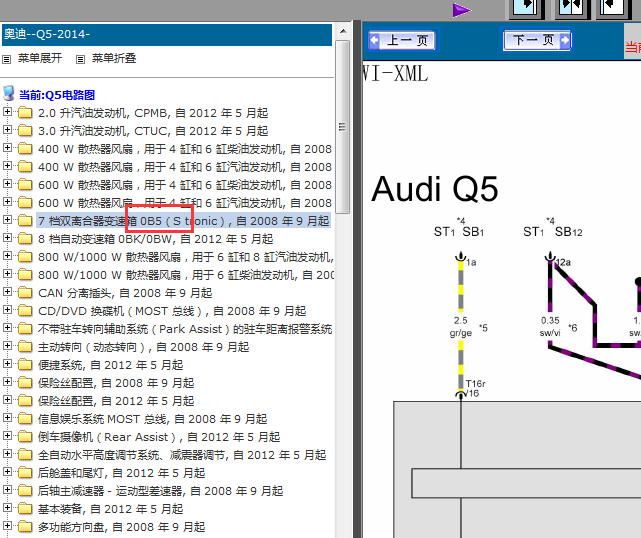Go to next page with 下一页
The image size is (641, 538).
pyautogui.click(x=537, y=40)
